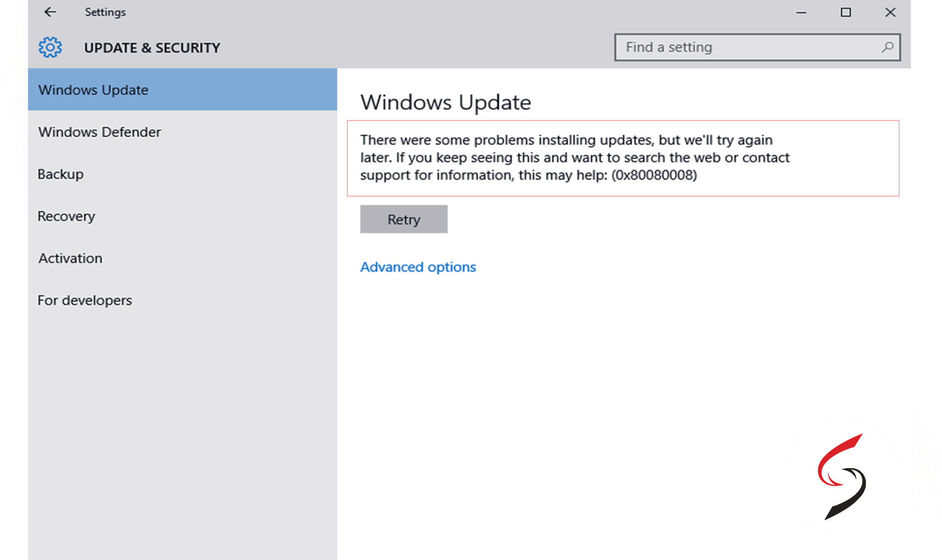
Task: Close the Settings window
Action: (x=890, y=13)
